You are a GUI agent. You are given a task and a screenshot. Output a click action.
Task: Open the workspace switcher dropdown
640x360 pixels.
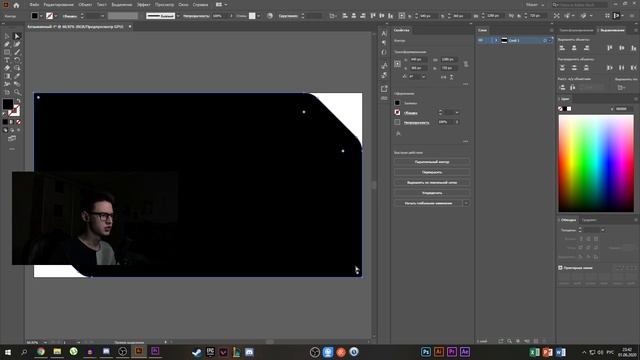pos(536,5)
